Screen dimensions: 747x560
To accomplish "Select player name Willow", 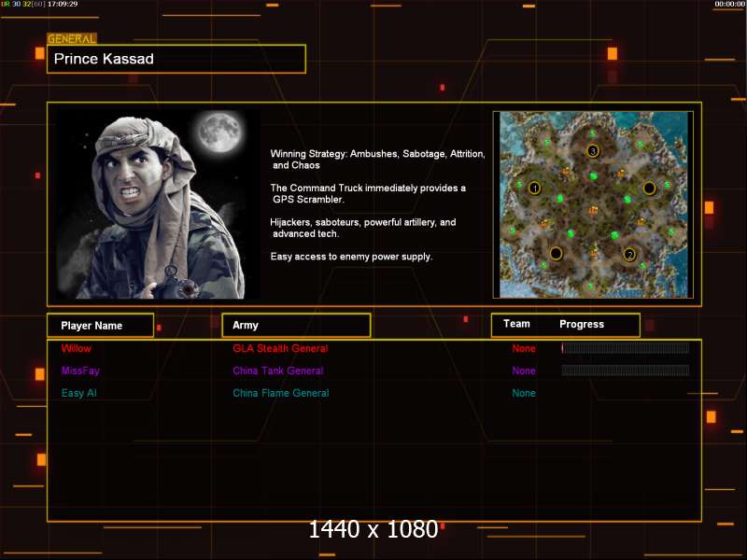I will coord(77,348).
